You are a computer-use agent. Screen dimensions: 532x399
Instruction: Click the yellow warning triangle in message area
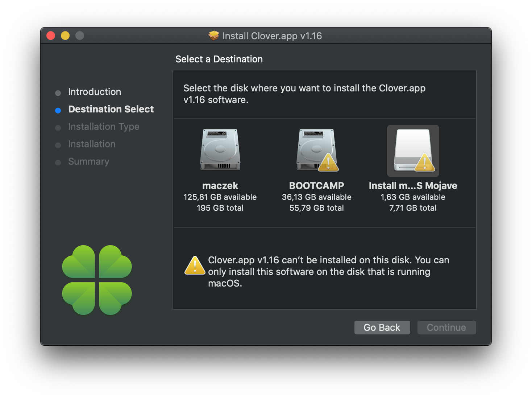pos(195,265)
